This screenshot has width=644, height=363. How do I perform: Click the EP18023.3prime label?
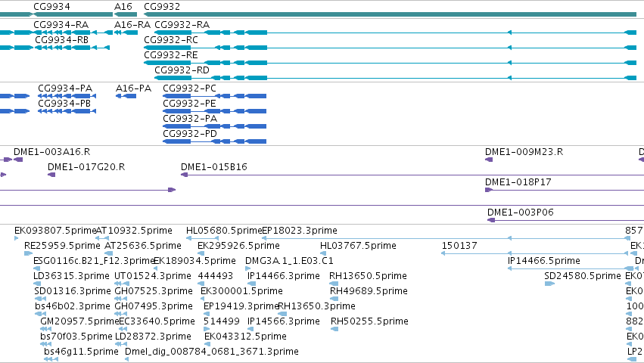(x=300, y=231)
